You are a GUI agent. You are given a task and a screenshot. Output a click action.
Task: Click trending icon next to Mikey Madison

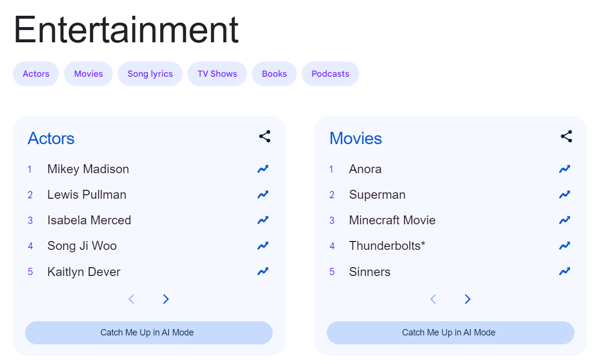(x=263, y=169)
